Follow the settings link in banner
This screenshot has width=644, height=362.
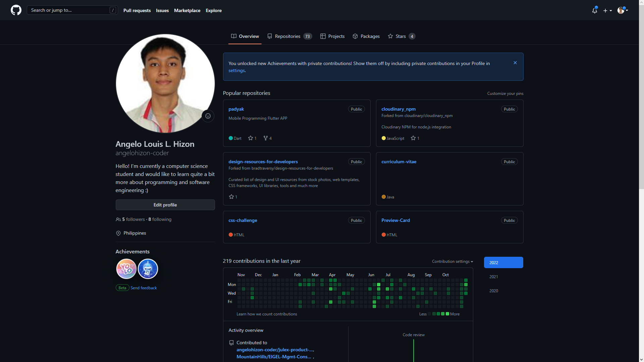pos(236,70)
